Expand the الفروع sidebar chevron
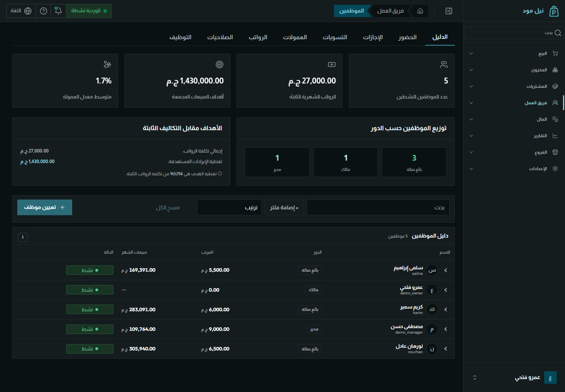The image size is (565, 392). (471, 152)
